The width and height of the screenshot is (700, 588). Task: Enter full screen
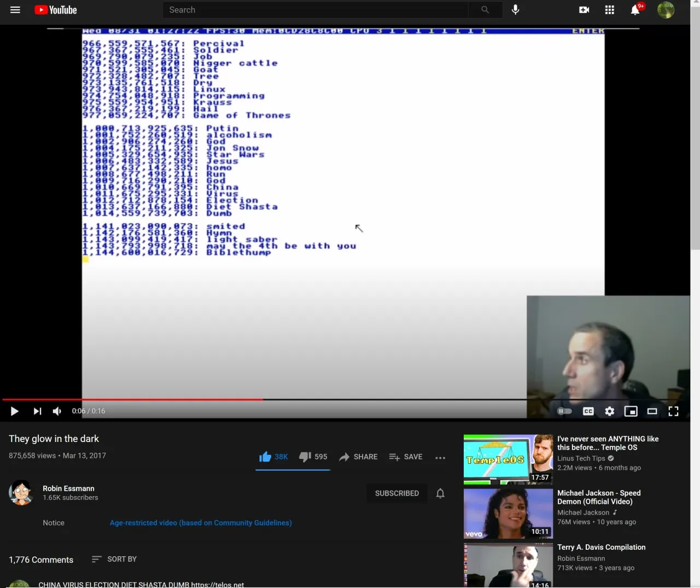pos(674,411)
